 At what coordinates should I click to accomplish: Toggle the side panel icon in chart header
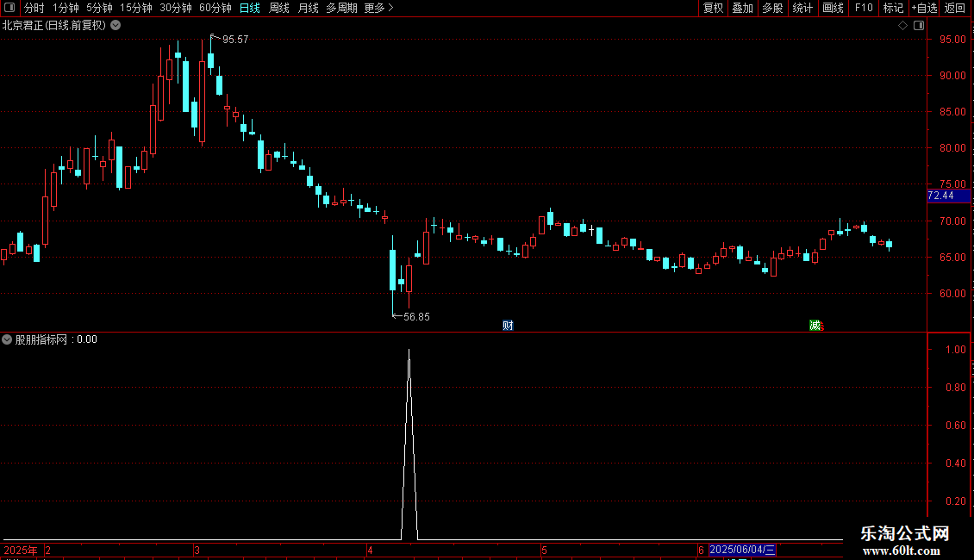(x=919, y=26)
